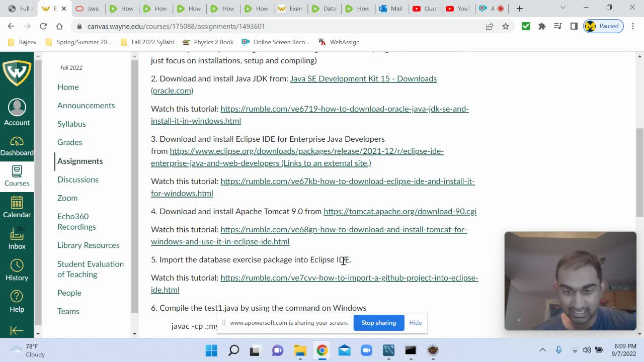644x362 pixels.
Task: Toggle the browser side panel
Action: (x=574, y=26)
